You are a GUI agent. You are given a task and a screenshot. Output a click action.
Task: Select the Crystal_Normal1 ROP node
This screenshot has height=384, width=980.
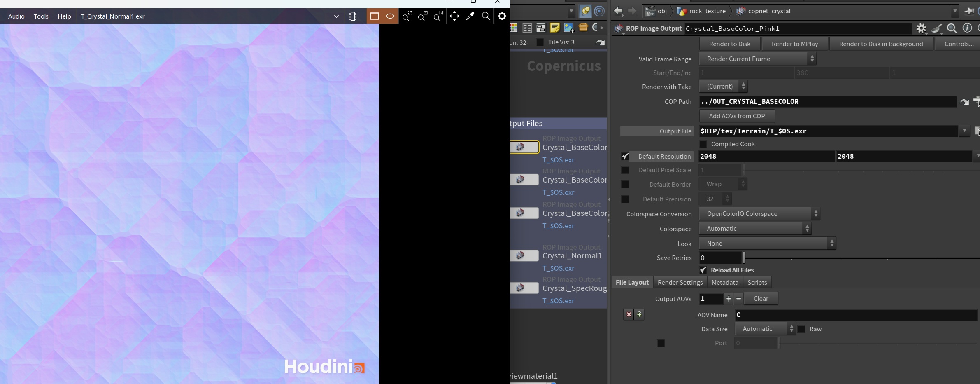click(524, 256)
